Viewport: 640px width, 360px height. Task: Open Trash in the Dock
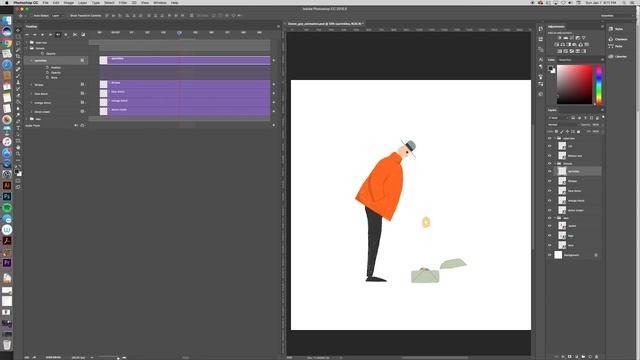click(7, 344)
